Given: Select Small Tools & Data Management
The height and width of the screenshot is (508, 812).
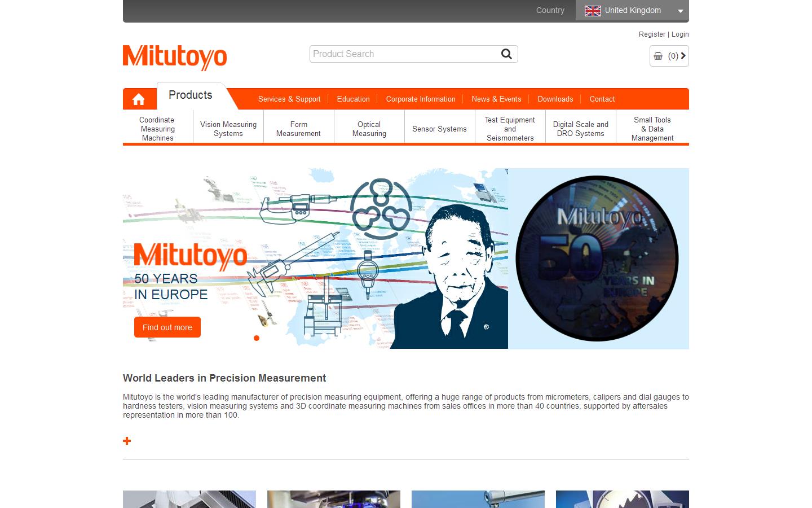Looking at the screenshot, I should tap(652, 129).
